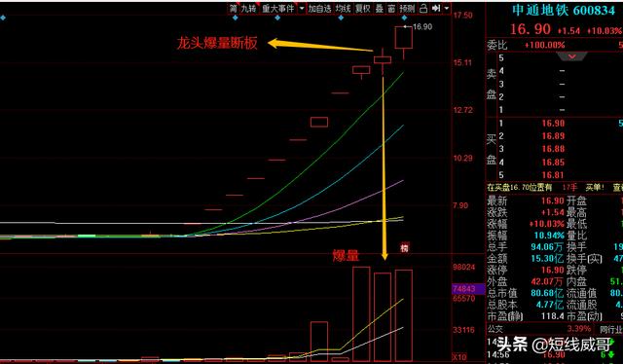
Task: Click the 委比 +100.00% value
Action: 545,45
